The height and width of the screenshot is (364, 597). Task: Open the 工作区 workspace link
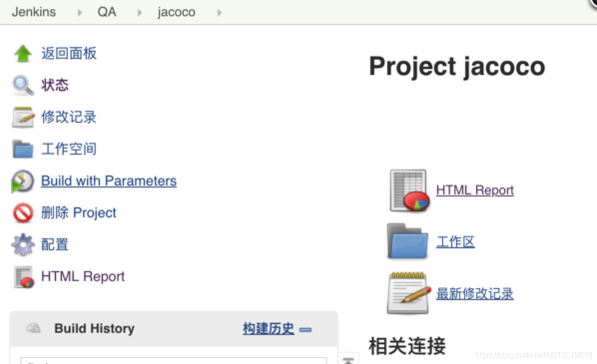point(455,242)
